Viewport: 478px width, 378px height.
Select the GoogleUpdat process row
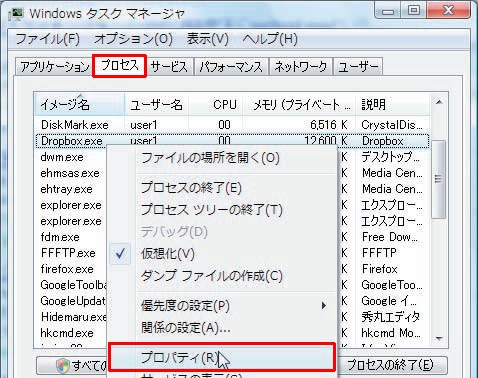73,301
